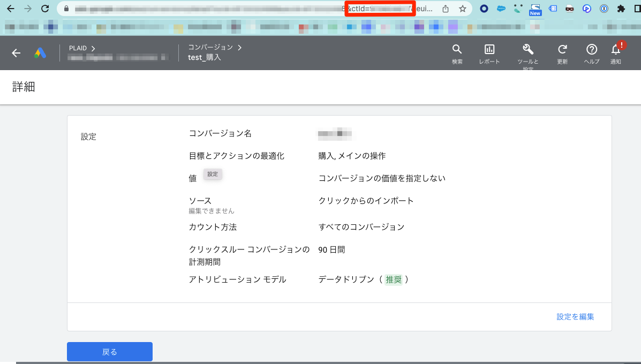
Task: Click コンバージョンの価値を指定しない value
Action: (382, 179)
